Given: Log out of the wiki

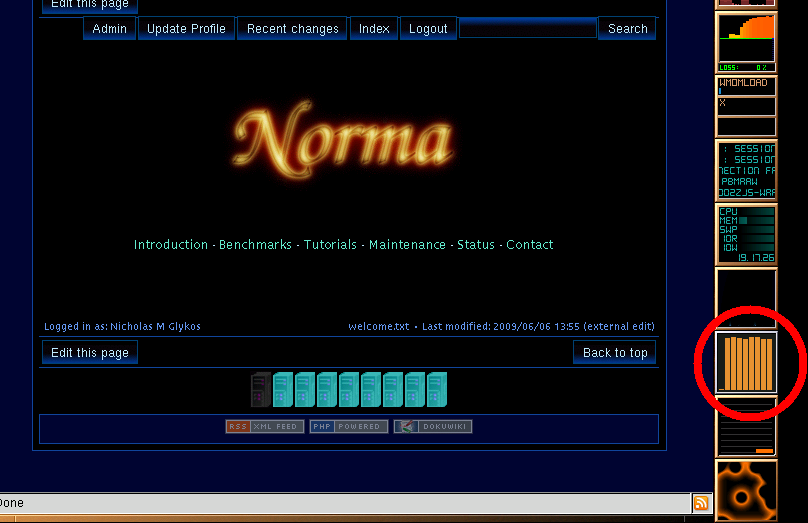Looking at the screenshot, I should pos(428,29).
